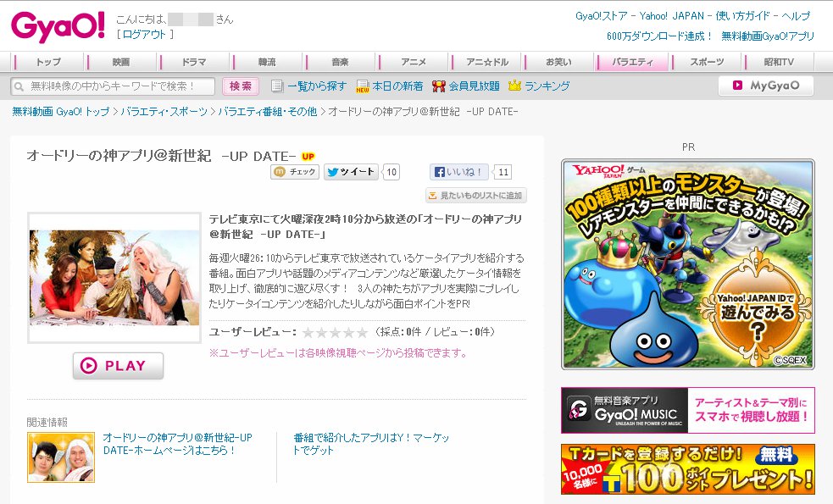Open the お笑い tab
Screen dimensions: 833x504
pos(559,62)
